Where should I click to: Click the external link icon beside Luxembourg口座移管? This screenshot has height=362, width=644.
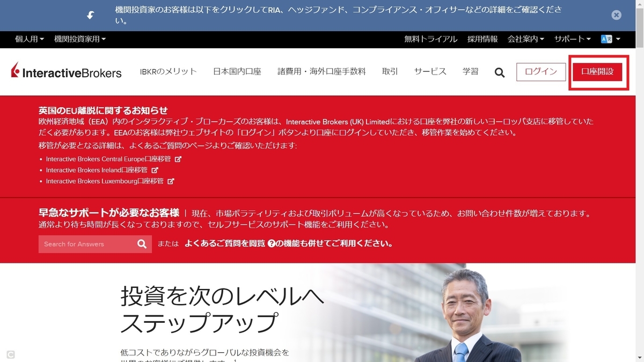[171, 181]
